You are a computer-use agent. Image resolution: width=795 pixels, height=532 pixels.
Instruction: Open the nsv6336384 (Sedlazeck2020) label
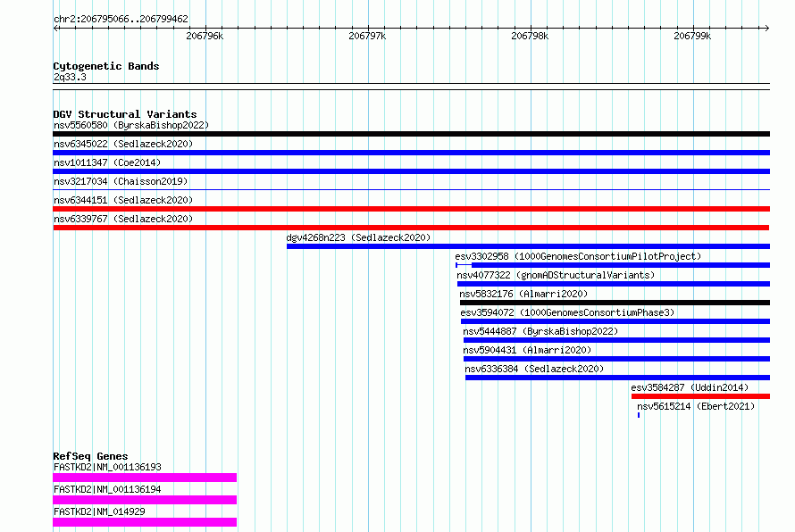click(534, 369)
